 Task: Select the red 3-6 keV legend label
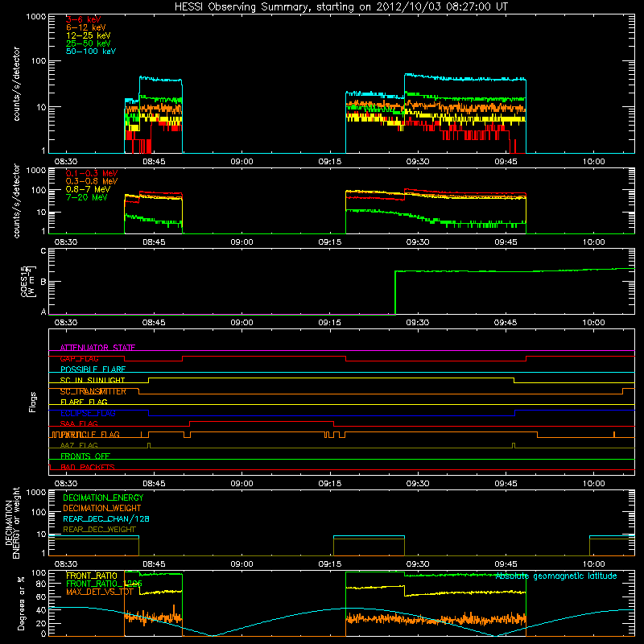84,19
